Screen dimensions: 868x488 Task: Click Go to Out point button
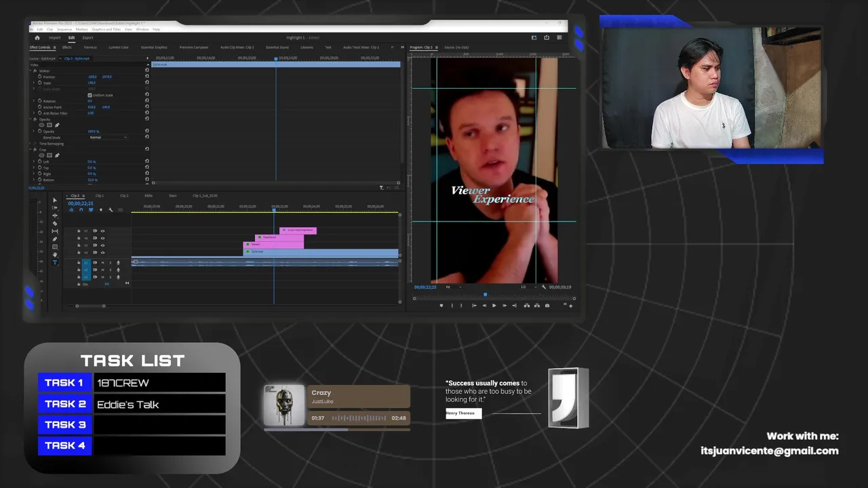point(515,306)
